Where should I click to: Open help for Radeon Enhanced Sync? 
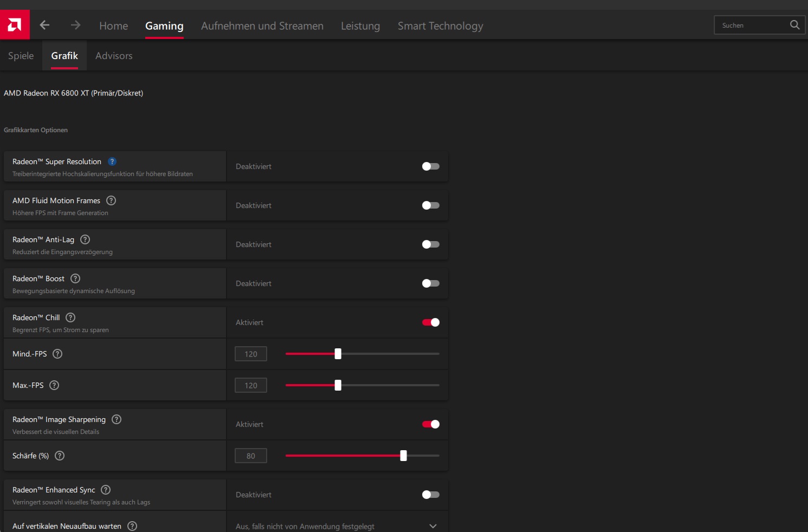point(106,490)
